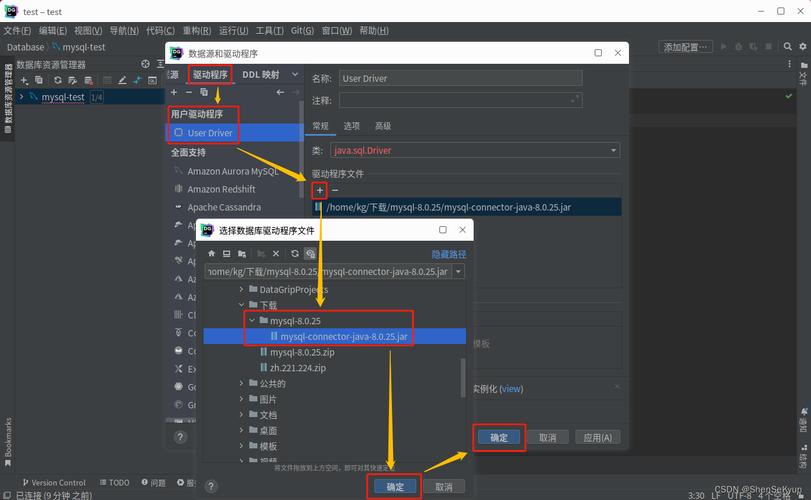Click duplicate icon in database explorer toolbar
Screen dimensions: 811x500
pyautogui.click(x=39, y=80)
